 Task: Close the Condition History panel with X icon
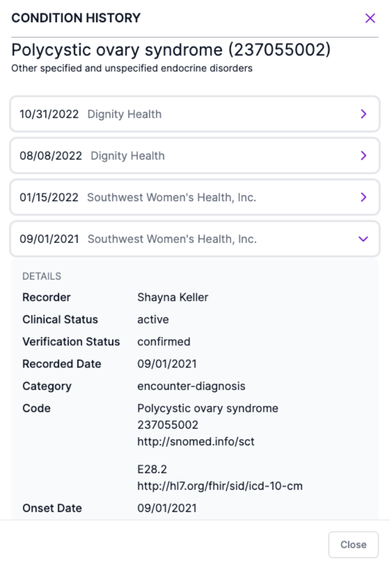(370, 18)
